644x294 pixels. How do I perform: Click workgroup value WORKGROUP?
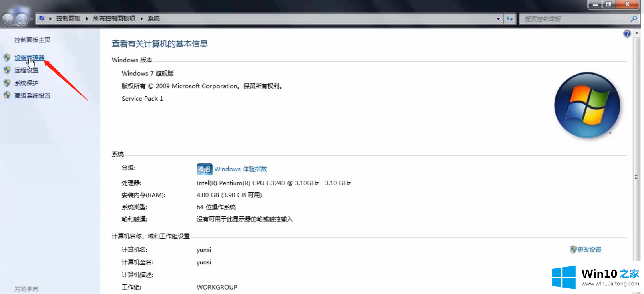coord(217,287)
